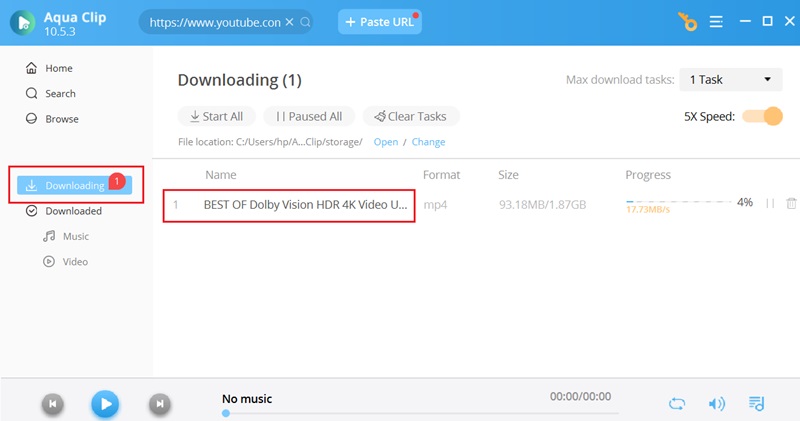The height and width of the screenshot is (421, 800).
Task: Expand the Max download tasks dropdown
Action: (x=731, y=80)
